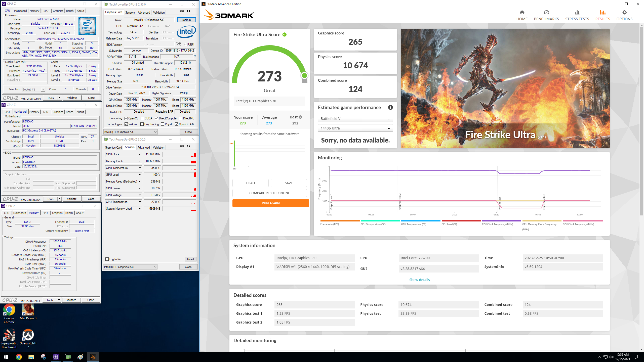The width and height of the screenshot is (644, 362).
Task: Click the camera icon in GPU-Z Sensors window
Action: pyautogui.click(x=182, y=146)
